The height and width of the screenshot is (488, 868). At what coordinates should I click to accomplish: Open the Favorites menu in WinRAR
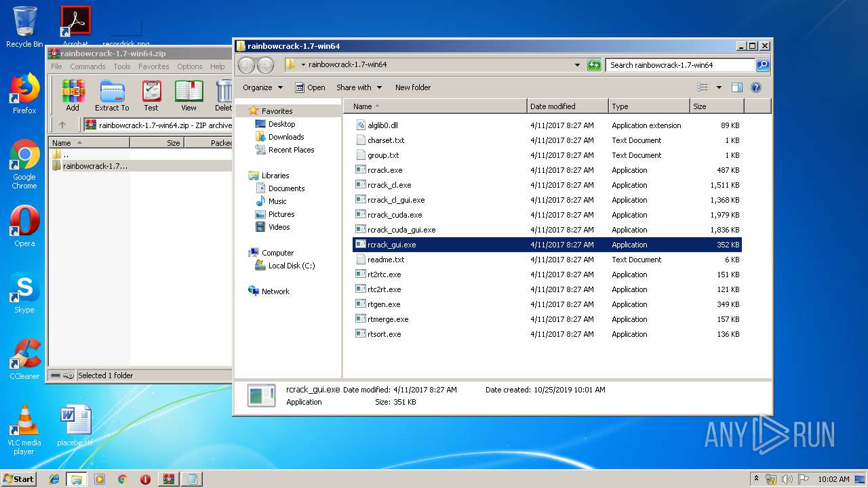tap(154, 66)
